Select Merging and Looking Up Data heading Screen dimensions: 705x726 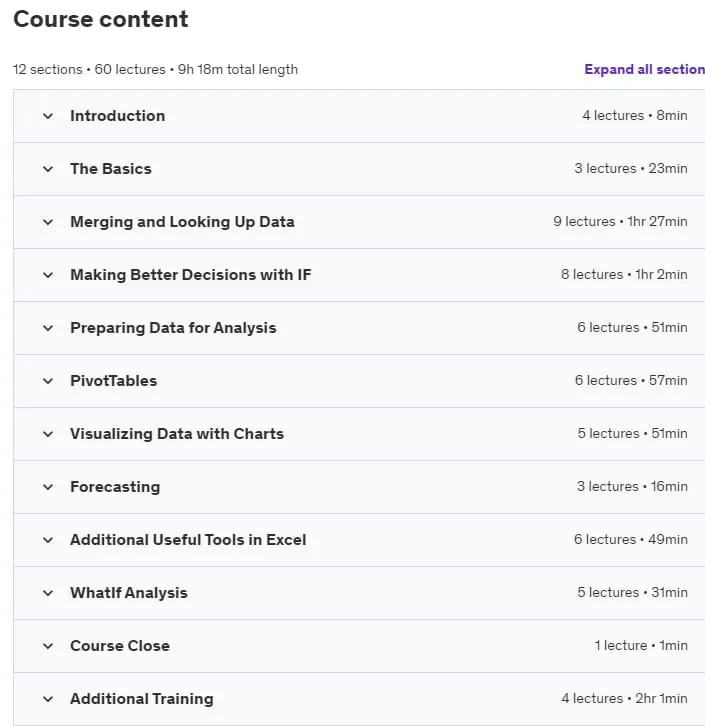coord(182,222)
